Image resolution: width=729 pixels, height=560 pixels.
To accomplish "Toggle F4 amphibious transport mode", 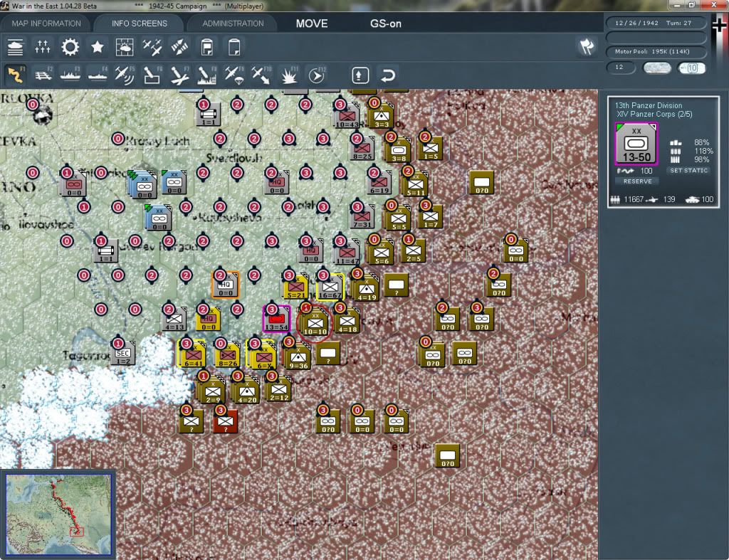I will [x=98, y=75].
